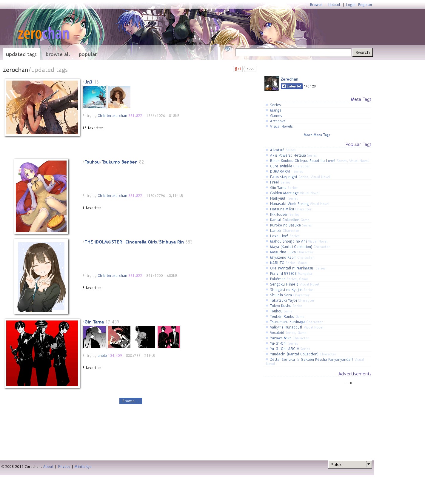This screenshot has width=425, height=504.
Task: Open the More Meta Tags link
Action: 317,135
